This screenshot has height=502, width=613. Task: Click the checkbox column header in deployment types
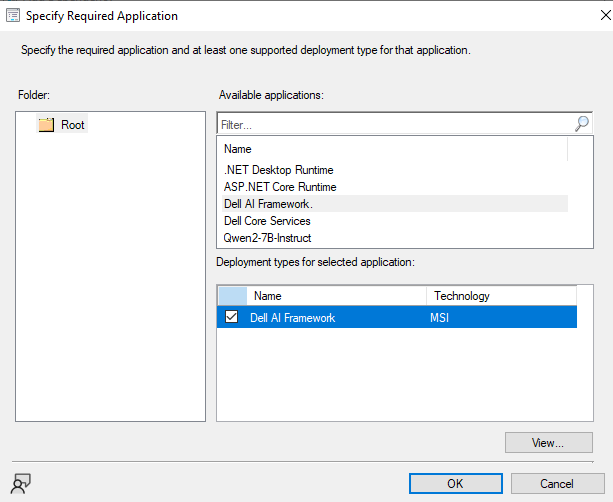[x=232, y=296]
